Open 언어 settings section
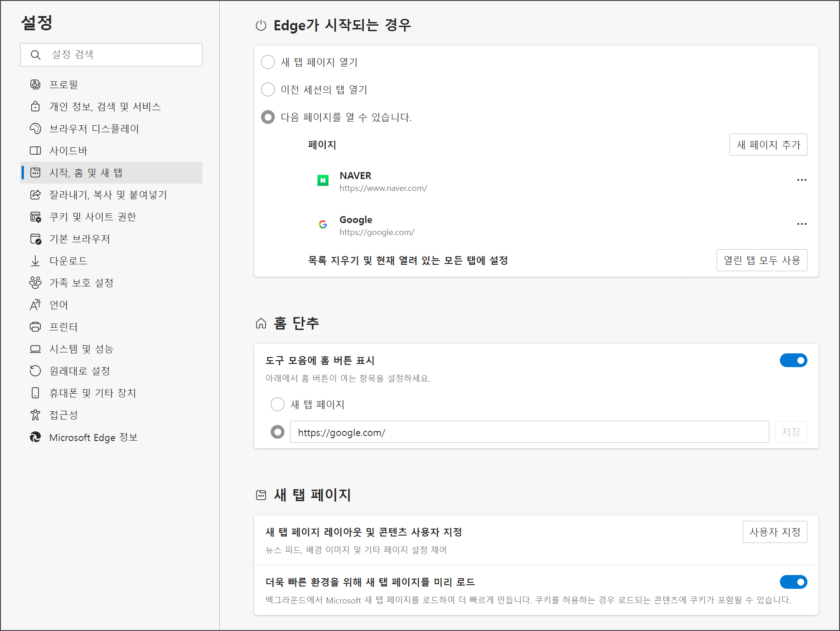The image size is (840, 631). pos(111,305)
